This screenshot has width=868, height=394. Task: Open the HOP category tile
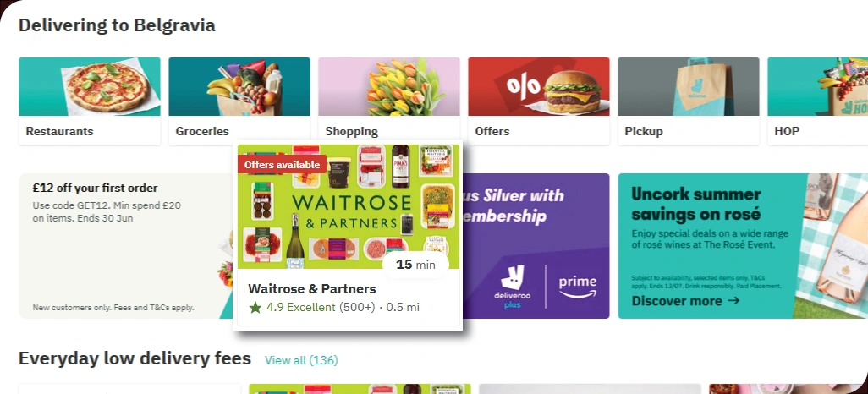pyautogui.click(x=817, y=101)
